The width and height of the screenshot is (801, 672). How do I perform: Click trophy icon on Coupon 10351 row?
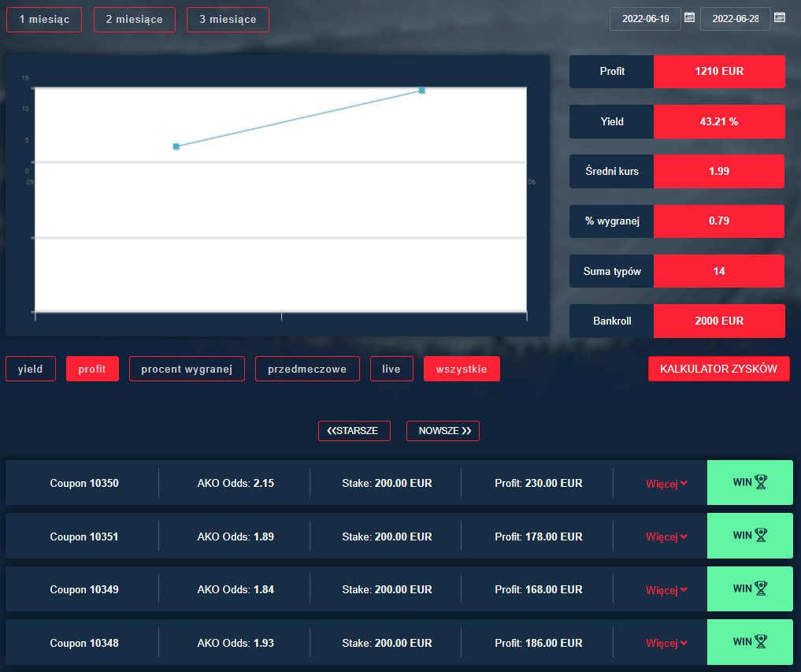(x=761, y=536)
